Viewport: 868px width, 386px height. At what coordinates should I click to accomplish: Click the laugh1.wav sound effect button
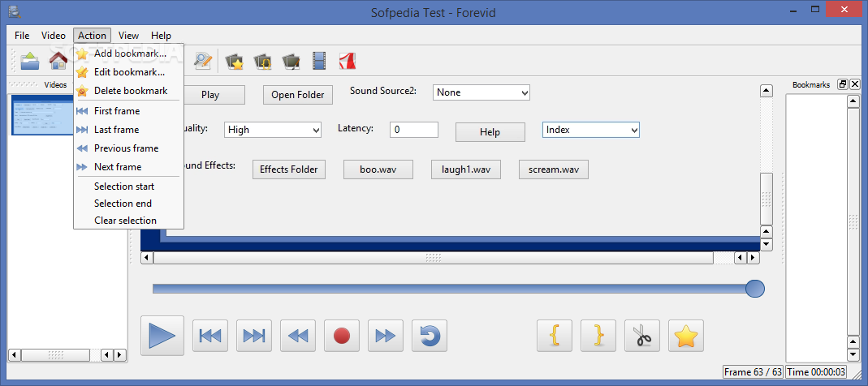(466, 169)
